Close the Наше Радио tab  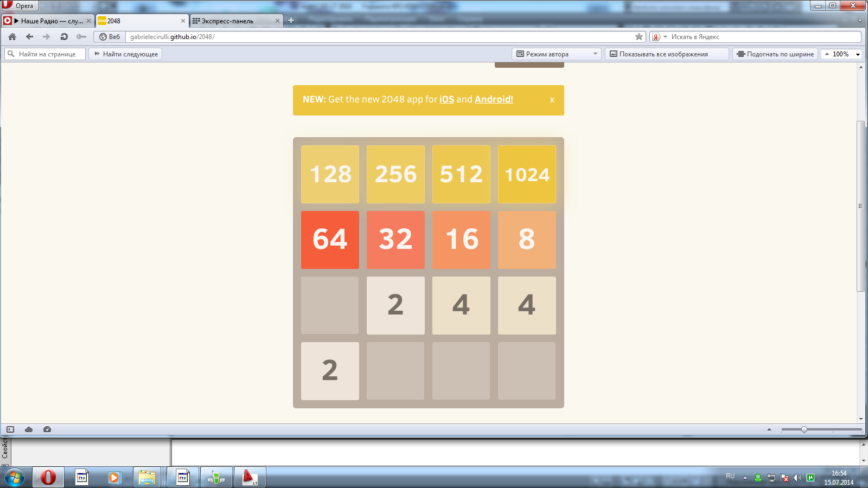tap(89, 21)
